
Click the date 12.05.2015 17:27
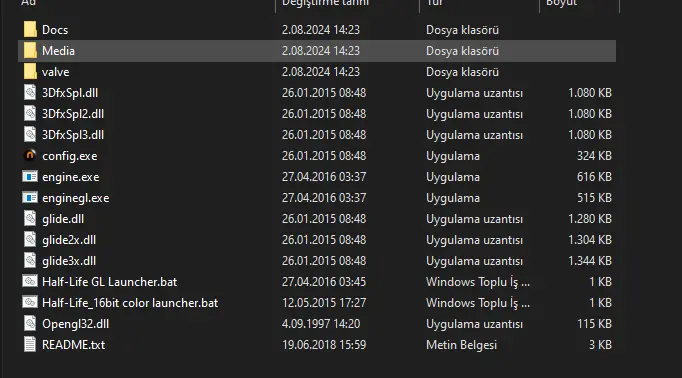point(324,303)
